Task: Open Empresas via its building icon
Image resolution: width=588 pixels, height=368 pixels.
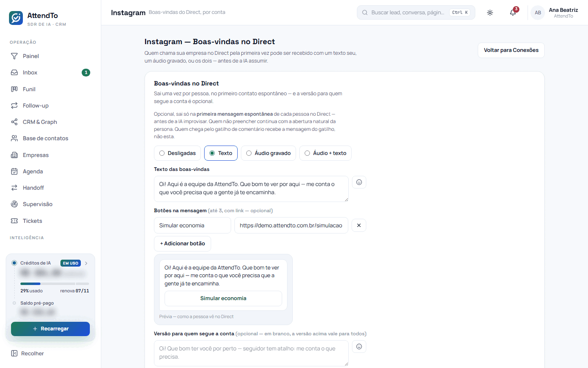Action: click(14, 155)
